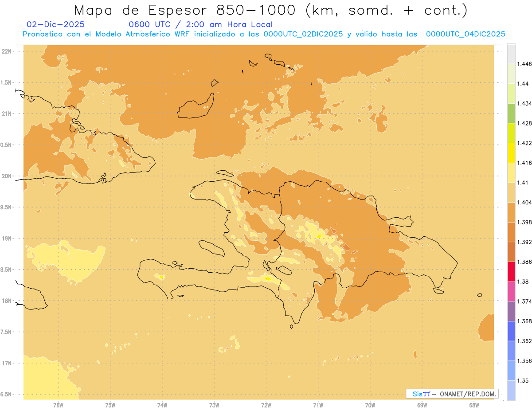Select the blue swatch between 1.362 and 1.368

click(511, 331)
